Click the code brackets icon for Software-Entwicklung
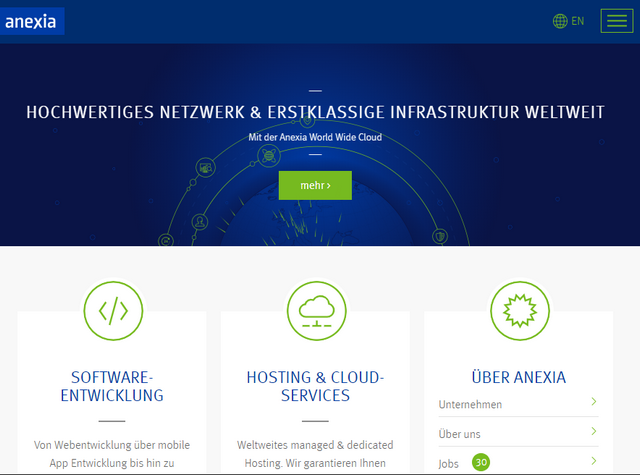Screen dimensions: 640x475 [113, 311]
